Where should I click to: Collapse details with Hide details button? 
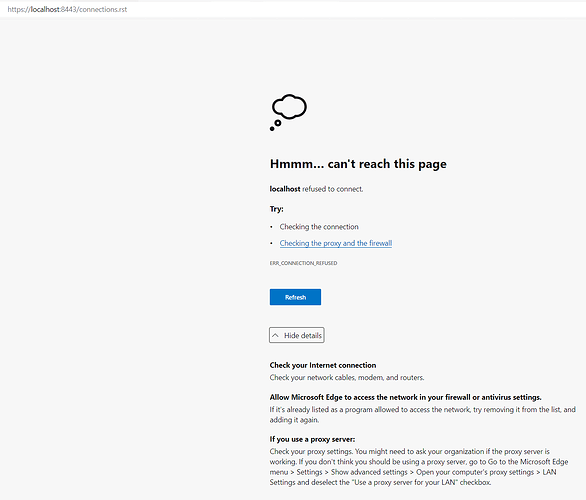coord(297,335)
